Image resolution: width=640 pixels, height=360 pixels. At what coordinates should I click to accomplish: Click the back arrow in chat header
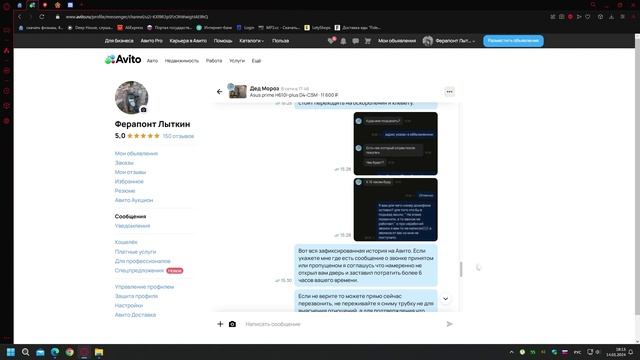click(x=220, y=91)
